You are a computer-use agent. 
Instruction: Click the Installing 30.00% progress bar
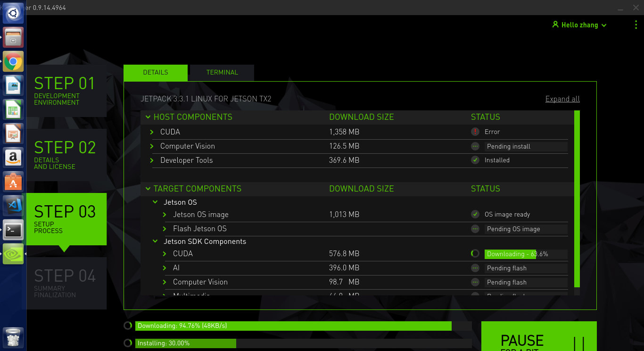pos(304,343)
